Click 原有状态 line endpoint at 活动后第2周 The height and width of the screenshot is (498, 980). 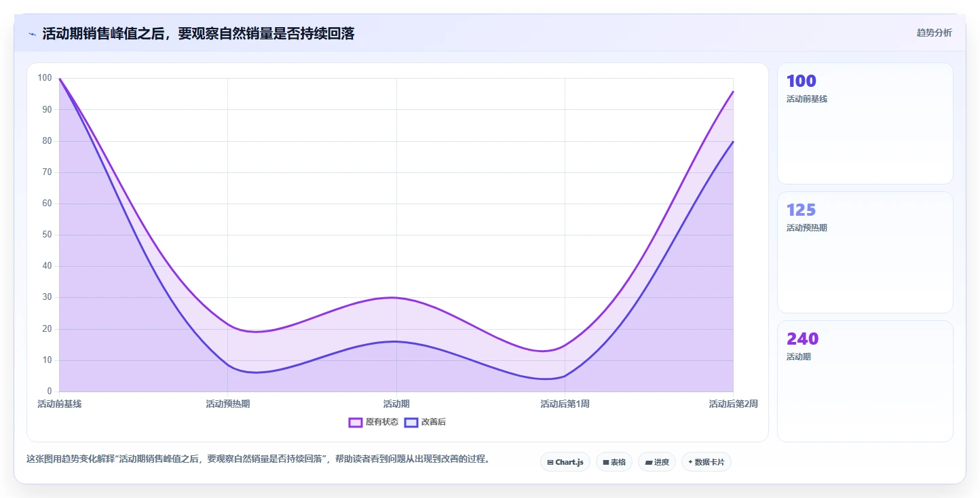click(733, 91)
